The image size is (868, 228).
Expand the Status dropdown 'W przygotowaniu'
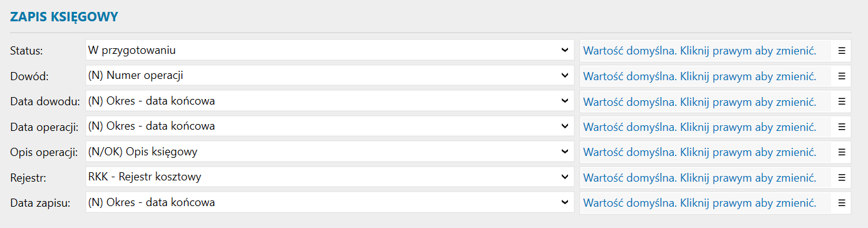(x=329, y=50)
